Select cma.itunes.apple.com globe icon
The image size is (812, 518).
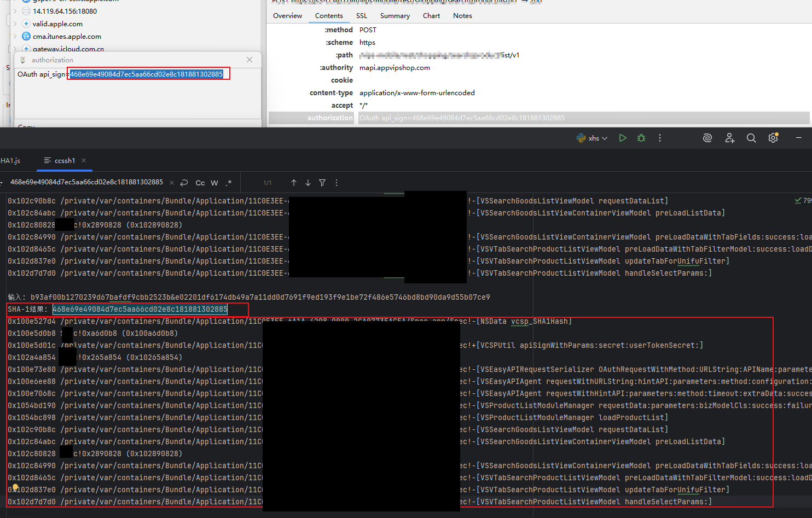tap(26, 36)
